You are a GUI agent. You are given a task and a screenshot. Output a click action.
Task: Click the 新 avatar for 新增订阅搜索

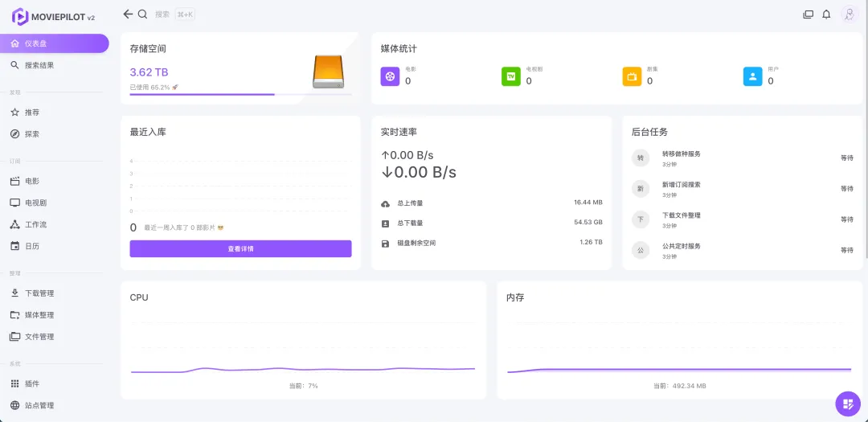[x=641, y=189]
